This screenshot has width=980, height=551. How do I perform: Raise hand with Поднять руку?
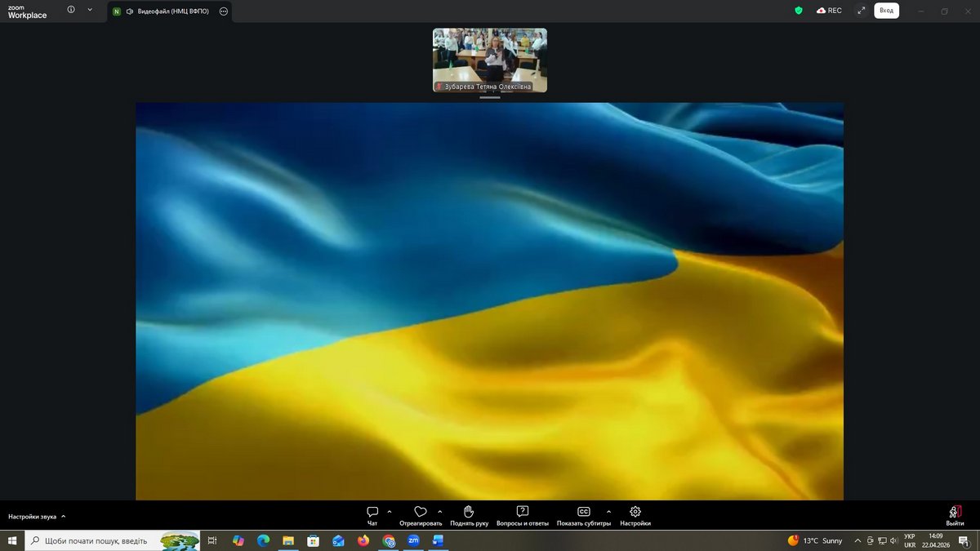coord(469,513)
